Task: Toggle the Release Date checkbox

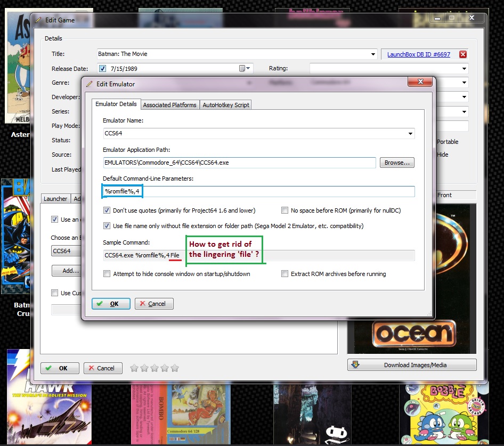Action: (102, 68)
